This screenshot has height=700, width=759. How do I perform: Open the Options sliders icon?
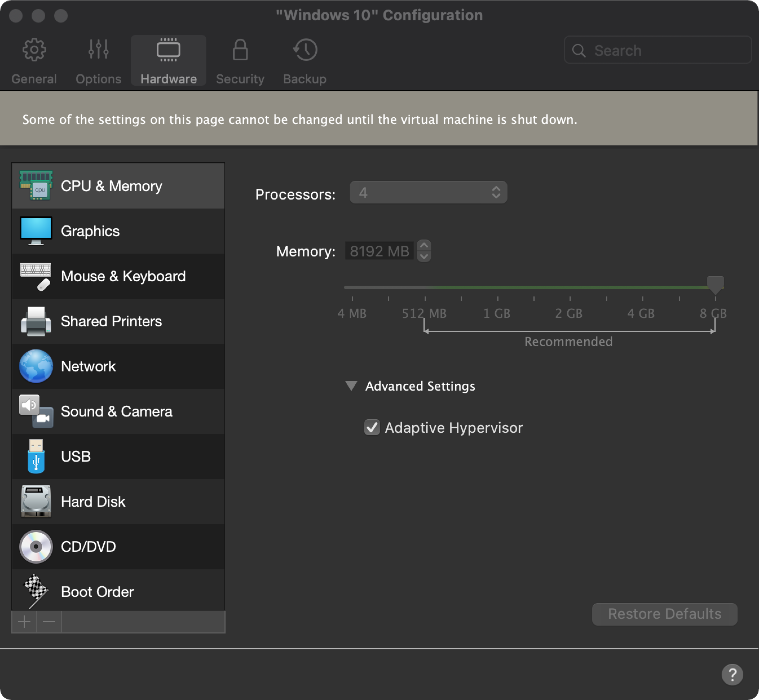point(98,50)
